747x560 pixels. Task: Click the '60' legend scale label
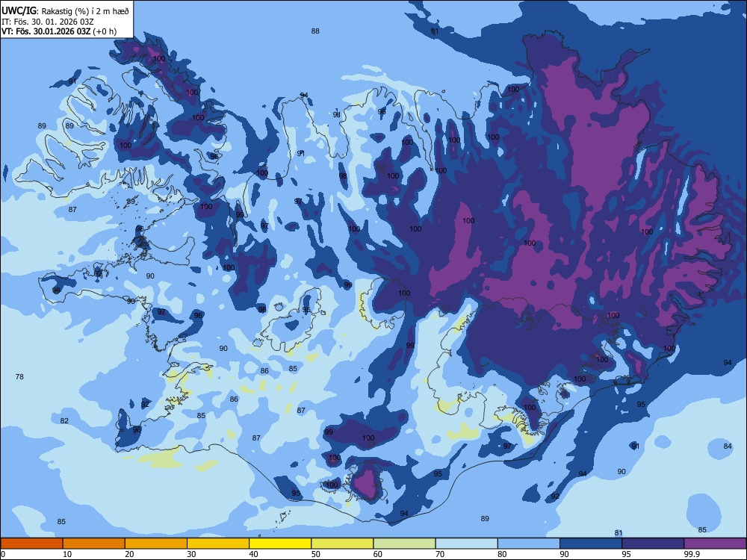tap(378, 554)
